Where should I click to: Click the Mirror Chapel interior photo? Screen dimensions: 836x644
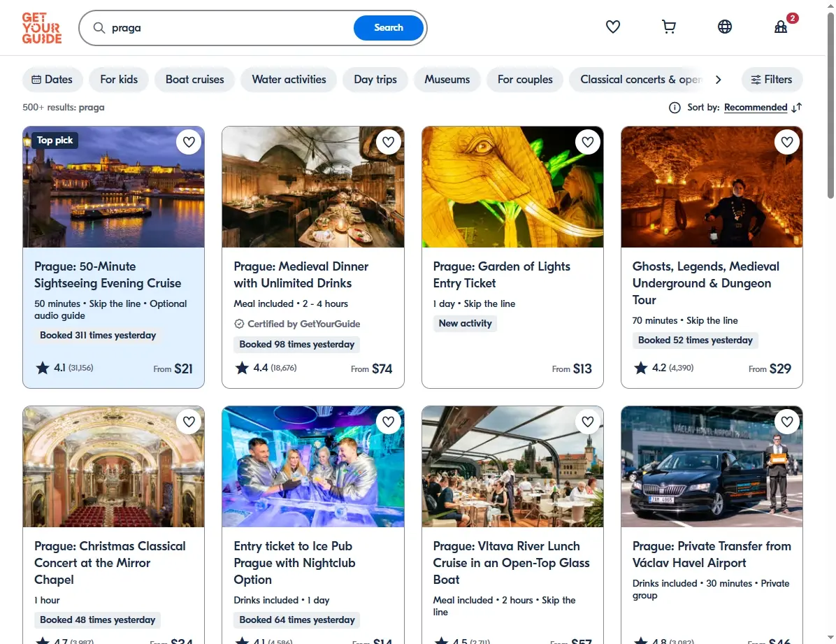(x=113, y=467)
